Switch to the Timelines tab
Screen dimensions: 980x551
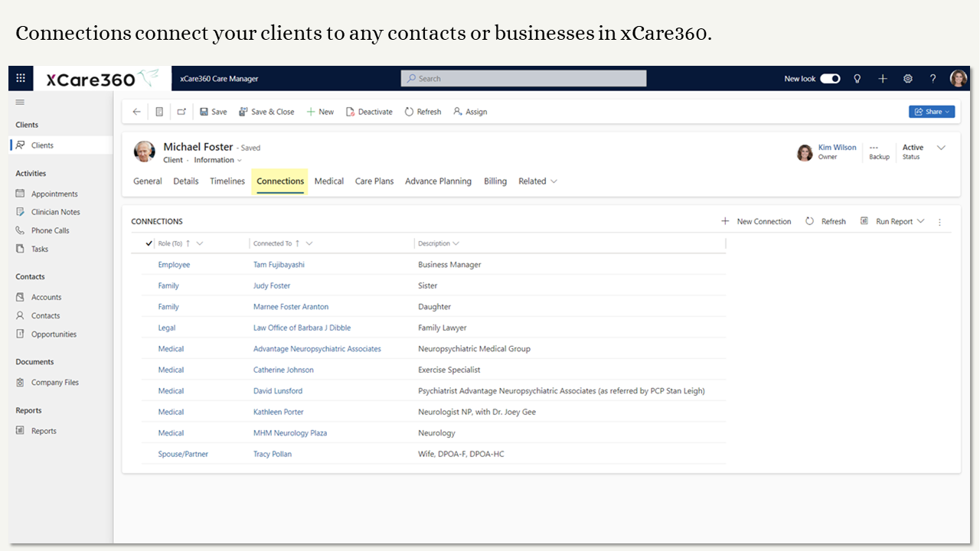coord(227,181)
